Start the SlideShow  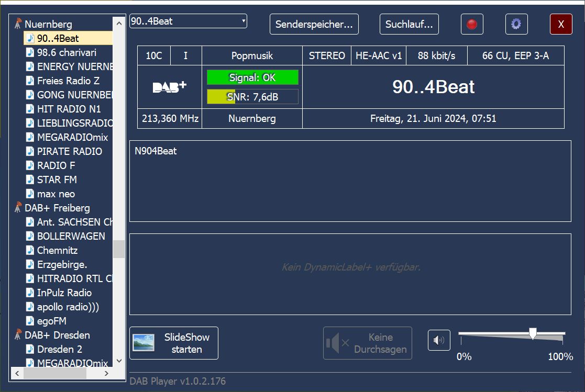tap(174, 343)
